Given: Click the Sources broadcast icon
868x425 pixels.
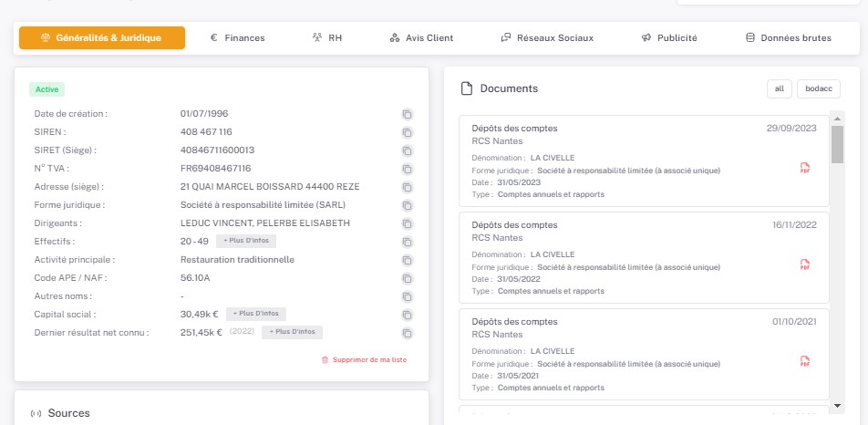Looking at the screenshot, I should point(36,413).
